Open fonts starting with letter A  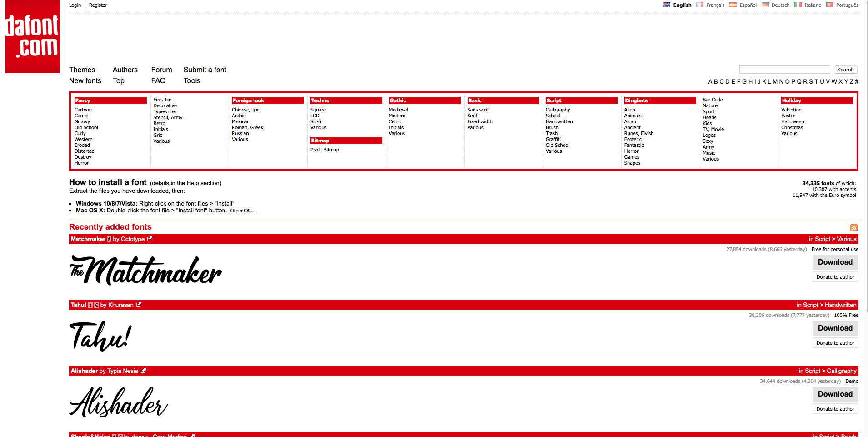(710, 81)
